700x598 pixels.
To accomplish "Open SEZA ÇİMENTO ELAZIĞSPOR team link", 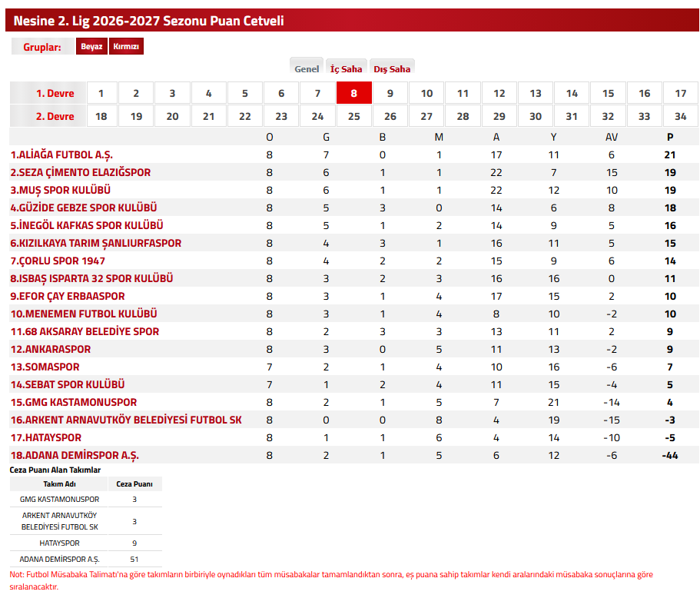I will coord(81,172).
